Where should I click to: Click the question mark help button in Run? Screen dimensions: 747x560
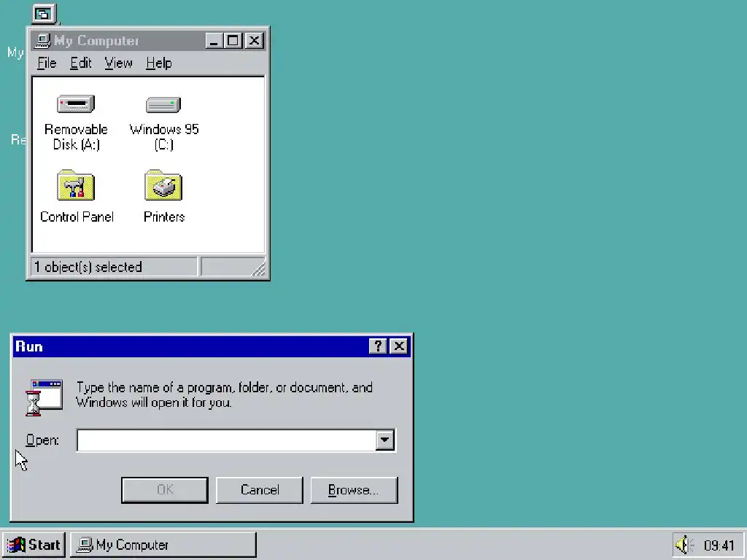[378, 346]
